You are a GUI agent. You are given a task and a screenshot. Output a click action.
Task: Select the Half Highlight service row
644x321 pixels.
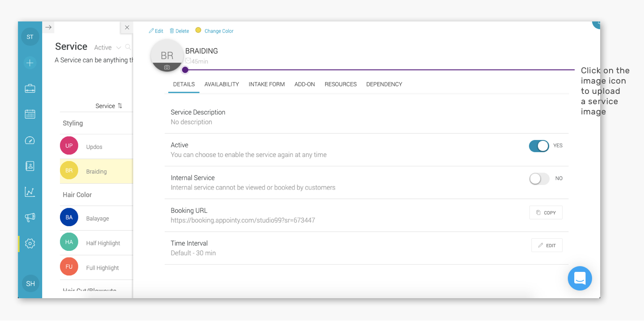96,243
